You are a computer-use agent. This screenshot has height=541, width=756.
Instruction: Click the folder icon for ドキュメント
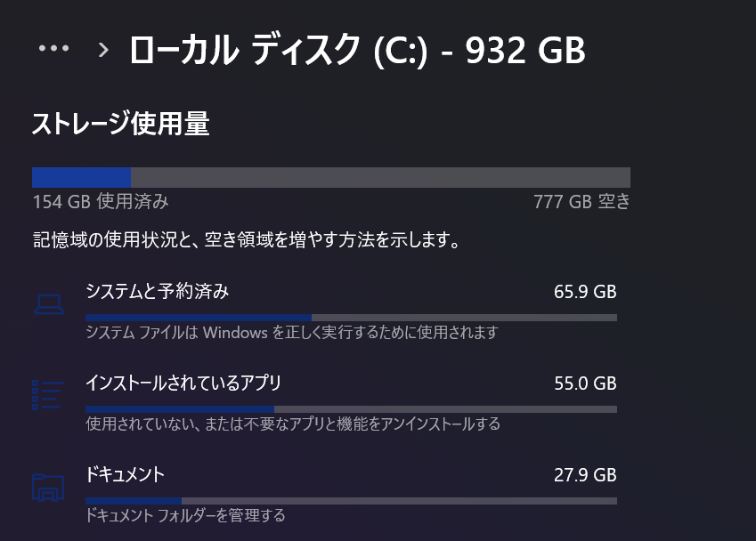tap(48, 488)
